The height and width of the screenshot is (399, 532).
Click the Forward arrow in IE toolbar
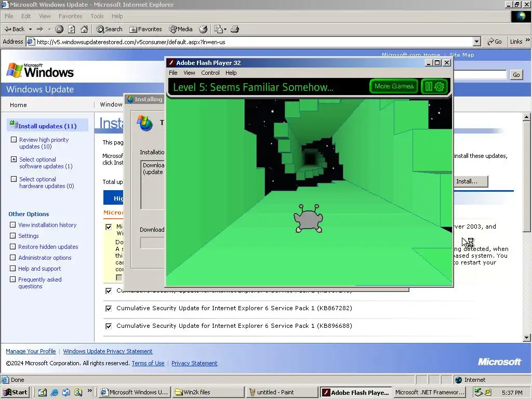pyautogui.click(x=40, y=29)
